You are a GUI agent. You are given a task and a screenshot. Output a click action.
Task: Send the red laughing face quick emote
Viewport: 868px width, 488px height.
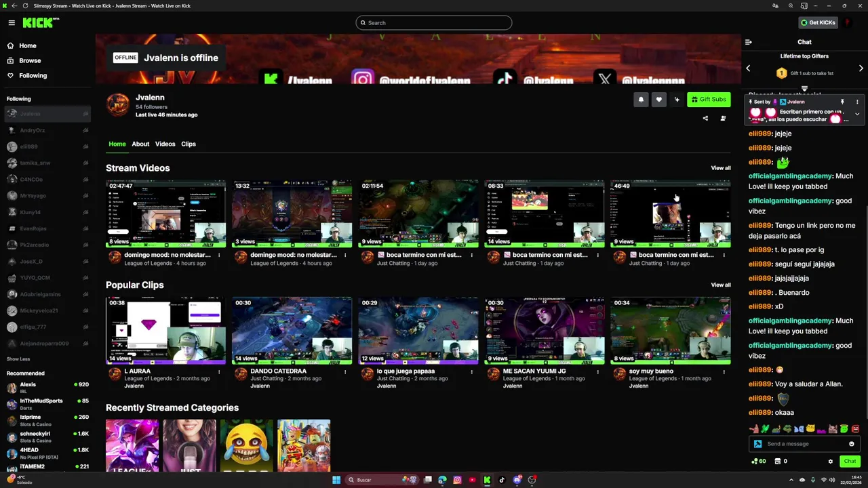[856, 429]
